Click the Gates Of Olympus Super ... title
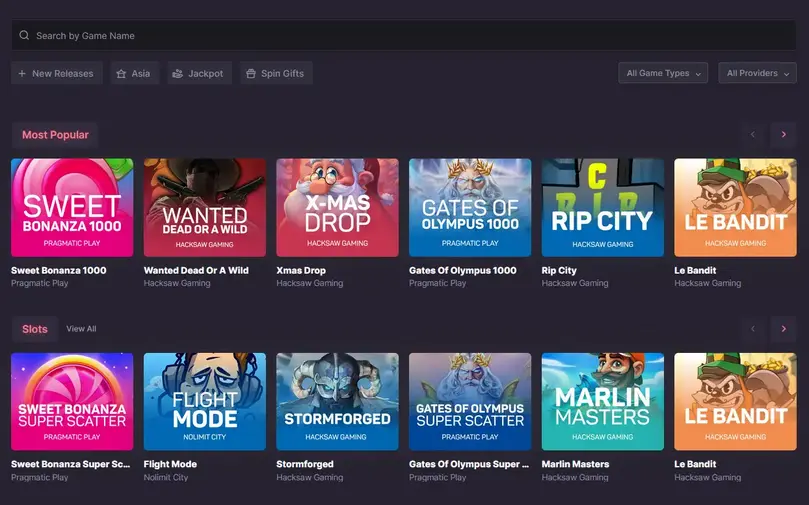809x505 pixels. [x=469, y=464]
